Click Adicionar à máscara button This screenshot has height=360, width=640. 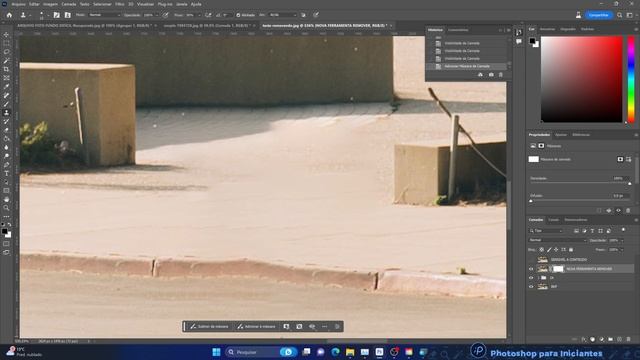click(257, 327)
